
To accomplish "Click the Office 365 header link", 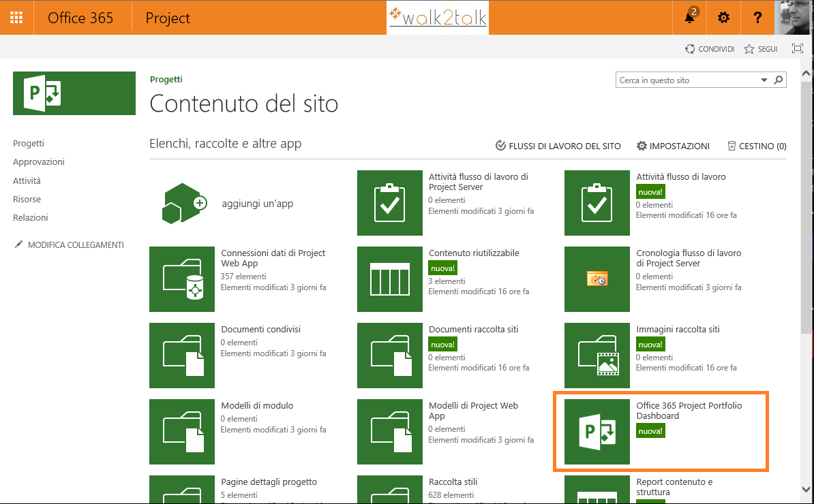I will (80, 18).
